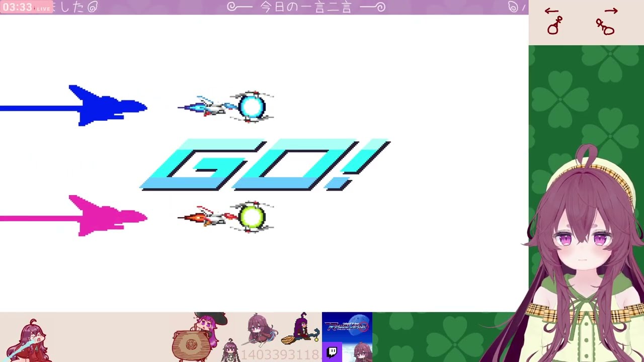Click the glowing green force orb

click(x=252, y=217)
